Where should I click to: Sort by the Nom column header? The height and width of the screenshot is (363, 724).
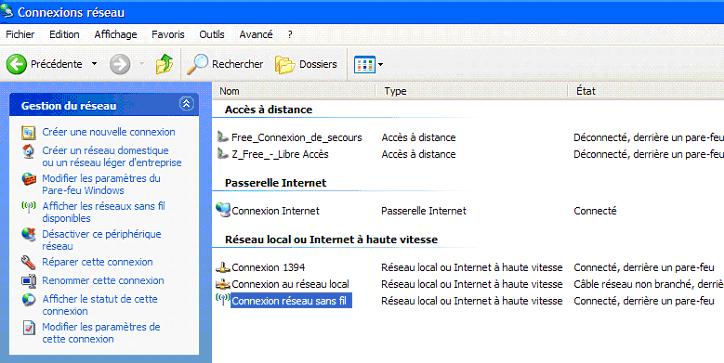(294, 91)
